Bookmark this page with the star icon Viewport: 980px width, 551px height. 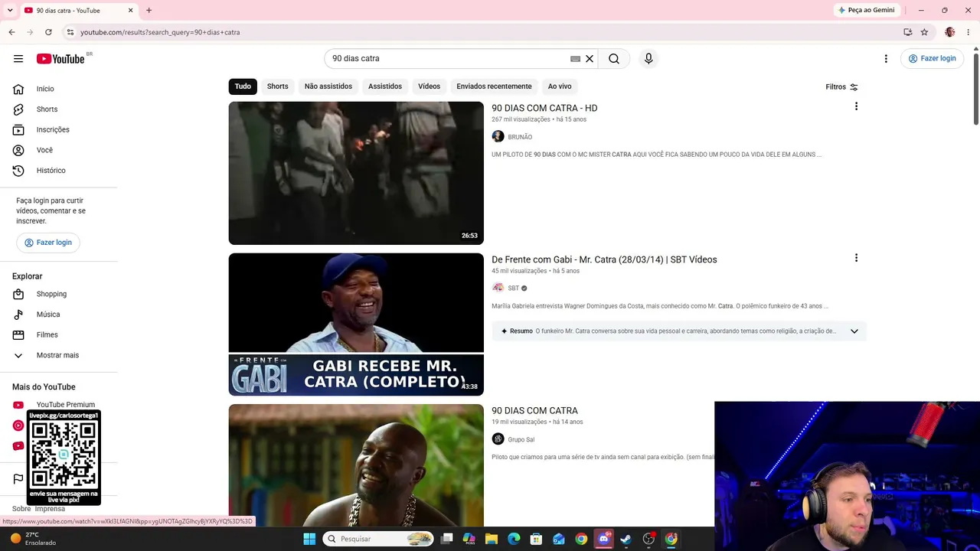[924, 32]
